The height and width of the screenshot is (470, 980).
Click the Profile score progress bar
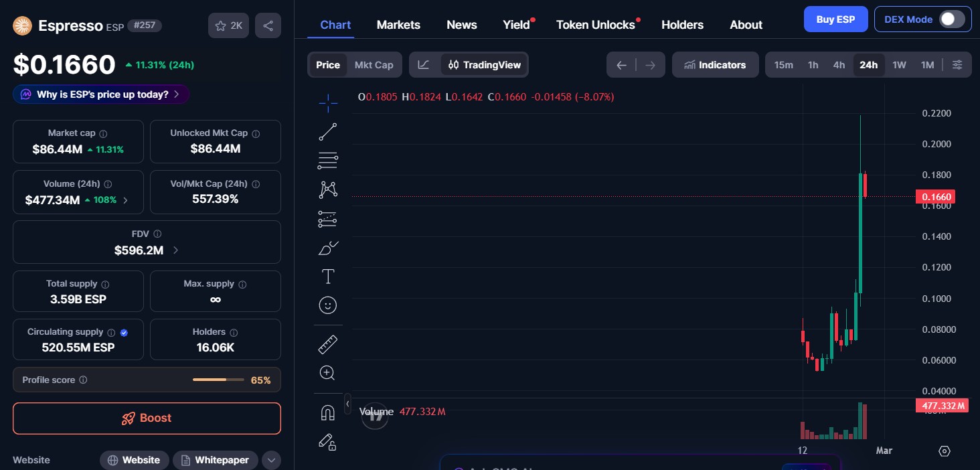pyautogui.click(x=218, y=379)
